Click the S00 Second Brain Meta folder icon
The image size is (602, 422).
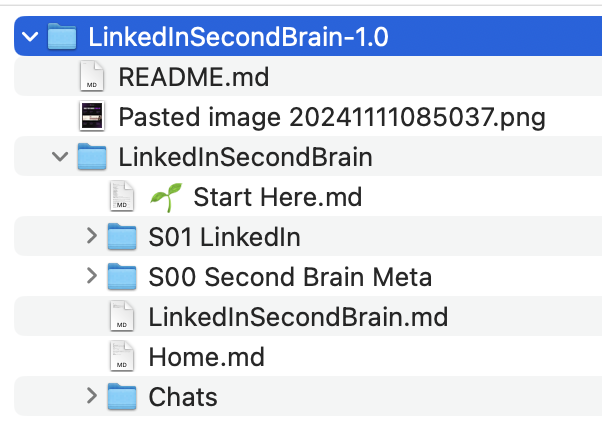click(x=122, y=277)
